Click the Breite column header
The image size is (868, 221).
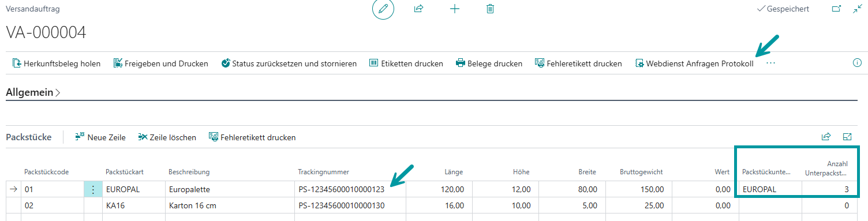pos(587,172)
